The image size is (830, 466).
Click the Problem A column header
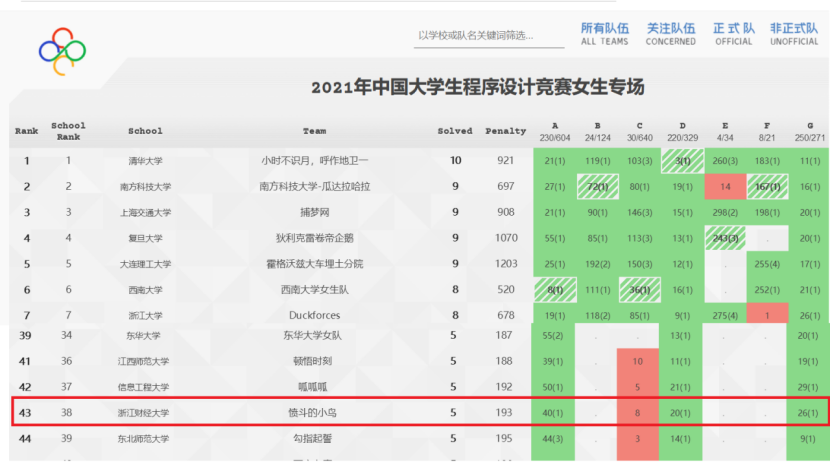pos(555,131)
